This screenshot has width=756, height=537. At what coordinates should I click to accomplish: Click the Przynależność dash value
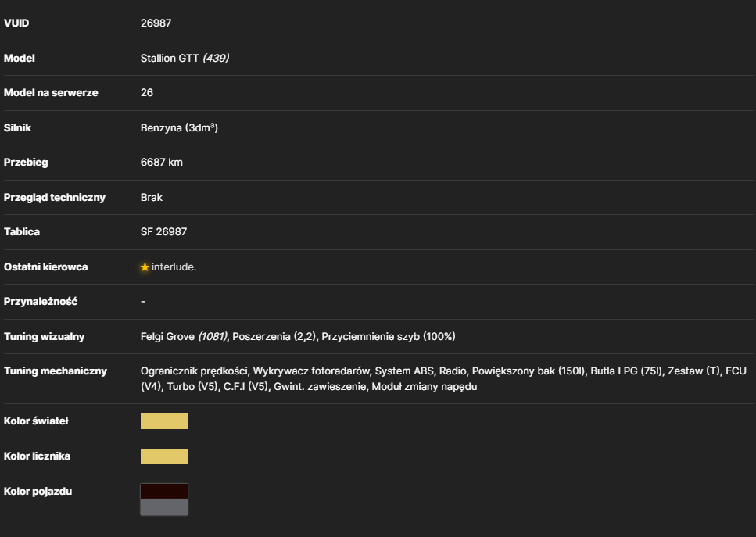coord(143,301)
